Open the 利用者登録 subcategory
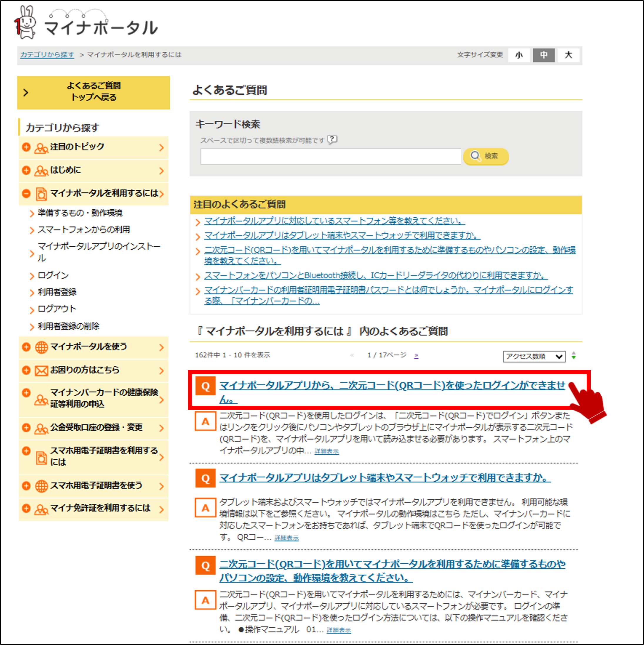This screenshot has width=644, height=645. point(57,292)
